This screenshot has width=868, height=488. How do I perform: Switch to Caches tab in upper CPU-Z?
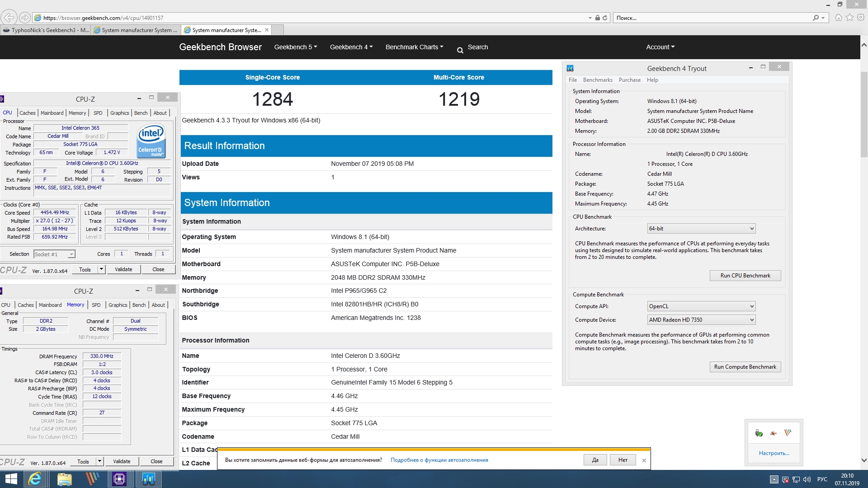[28, 113]
